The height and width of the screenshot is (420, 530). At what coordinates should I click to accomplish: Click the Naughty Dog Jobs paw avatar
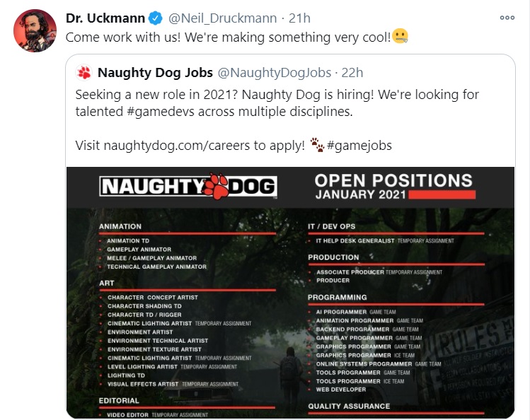84,72
